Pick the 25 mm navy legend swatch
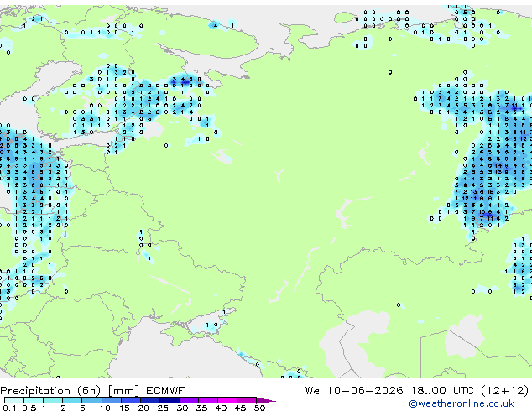Screen dimensions: 532x411 pos(169,400)
